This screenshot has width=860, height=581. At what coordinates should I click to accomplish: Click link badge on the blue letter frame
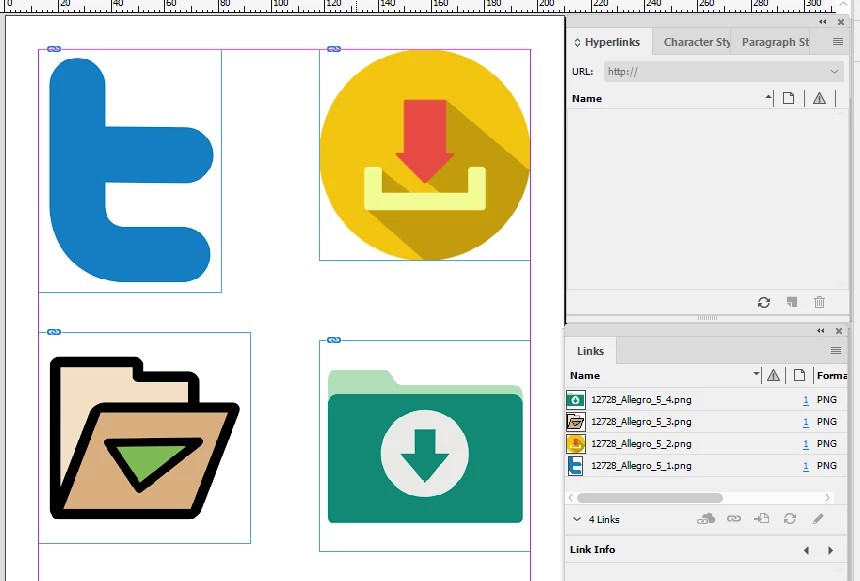[54, 49]
